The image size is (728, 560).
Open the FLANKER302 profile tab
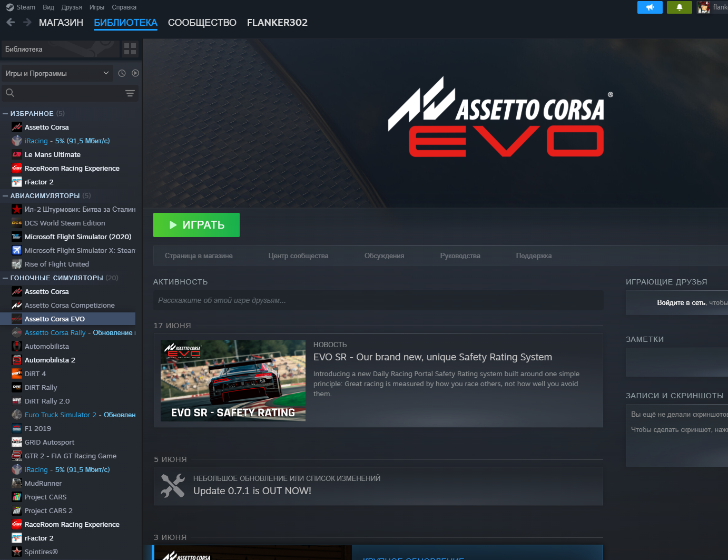277,23
